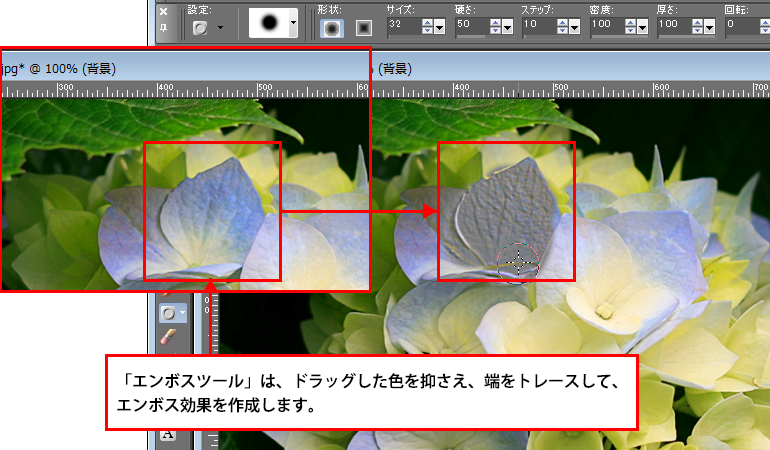Decrease 密度 with the down arrow
Viewport: 770px width, 450px height.
pos(630,30)
